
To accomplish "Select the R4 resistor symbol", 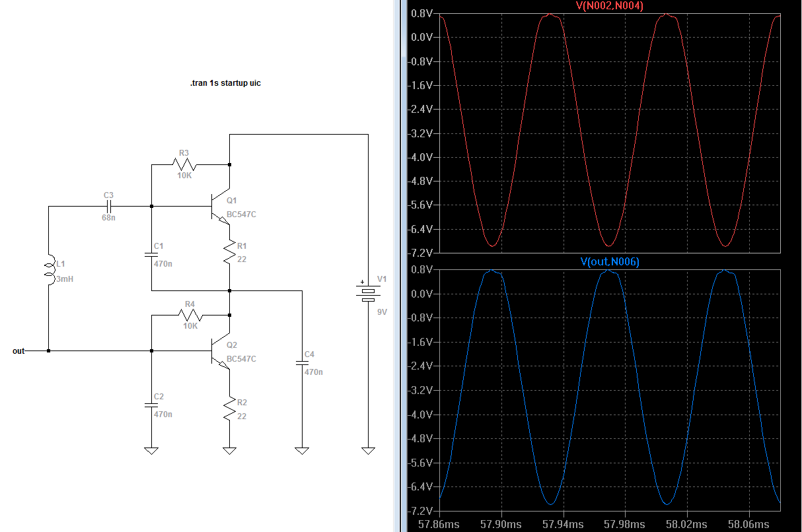I will [190, 315].
